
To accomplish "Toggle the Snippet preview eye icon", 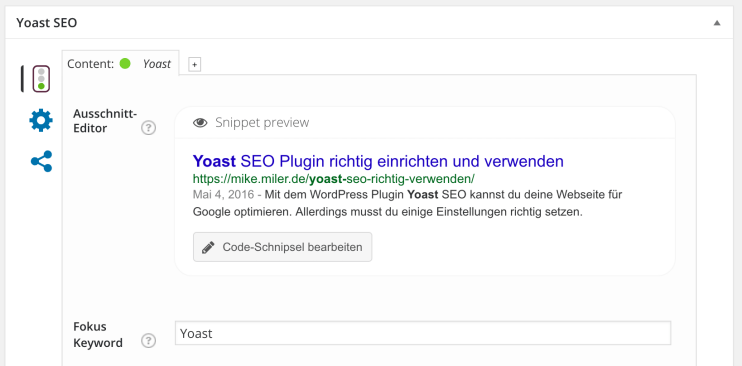I will pyautogui.click(x=200, y=123).
